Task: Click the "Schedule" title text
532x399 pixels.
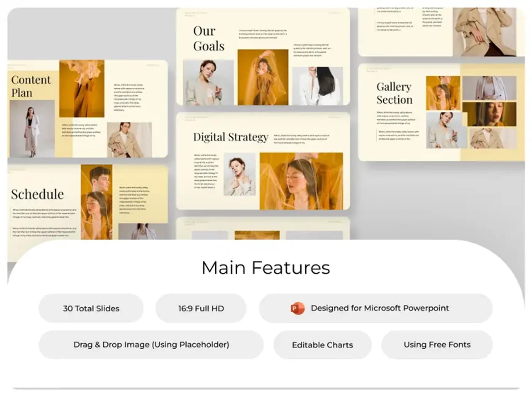Action: [x=38, y=194]
